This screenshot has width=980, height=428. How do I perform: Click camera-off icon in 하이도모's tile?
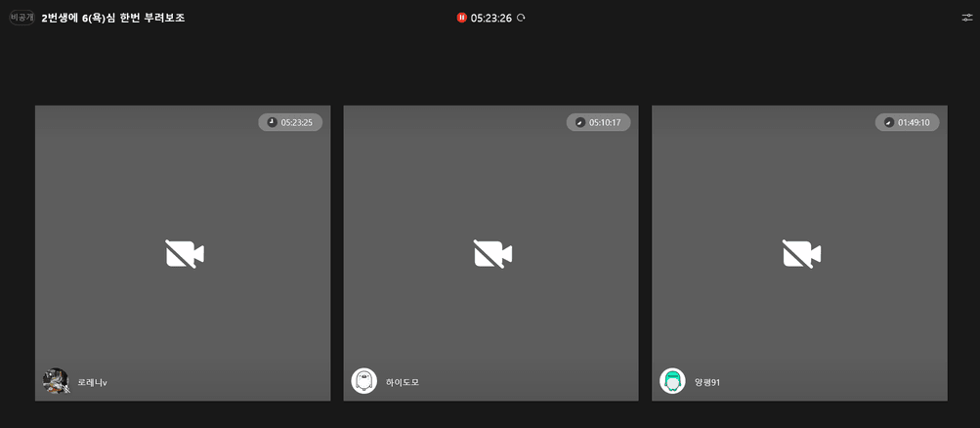pos(493,254)
